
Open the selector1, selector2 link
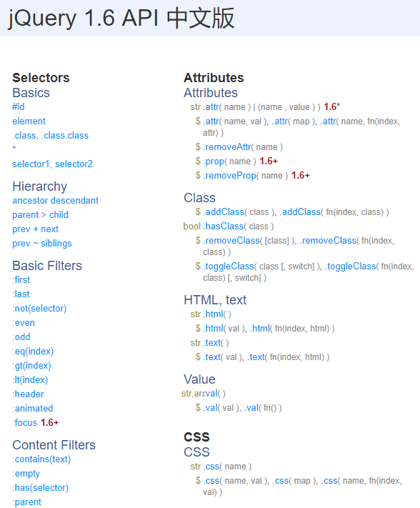52,164
